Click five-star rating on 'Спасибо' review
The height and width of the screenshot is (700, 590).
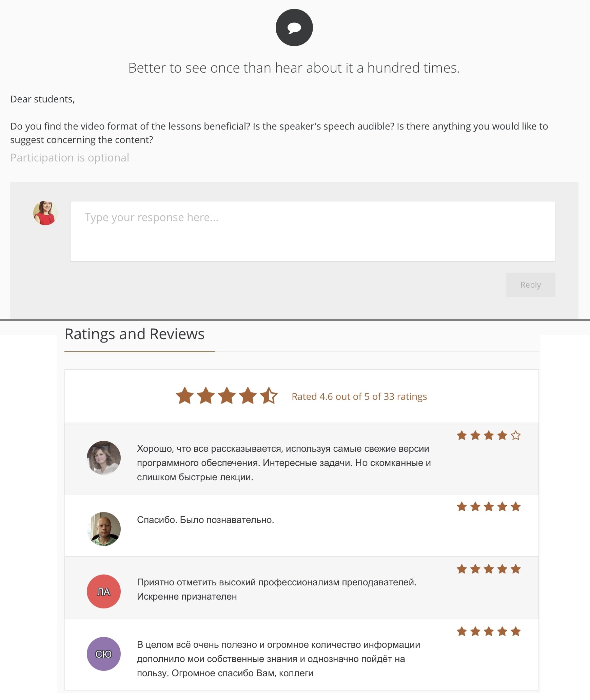[x=488, y=507]
